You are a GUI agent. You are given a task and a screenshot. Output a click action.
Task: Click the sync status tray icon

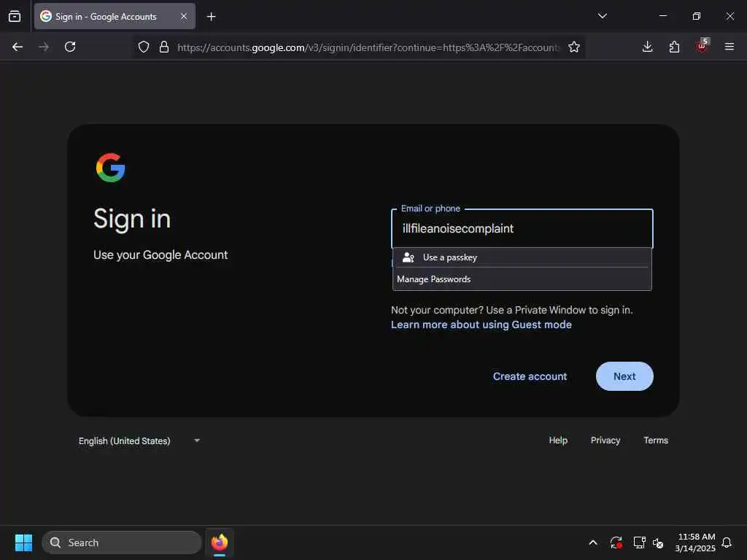(616, 542)
